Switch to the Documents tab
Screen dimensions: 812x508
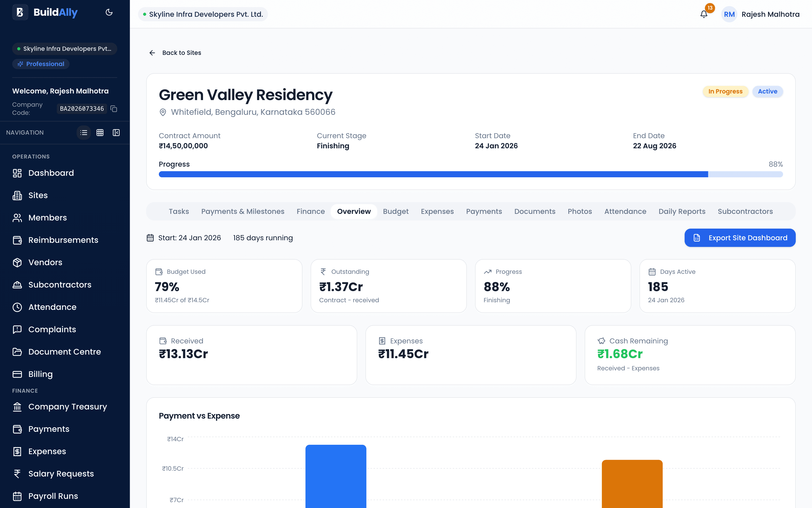[x=535, y=211]
